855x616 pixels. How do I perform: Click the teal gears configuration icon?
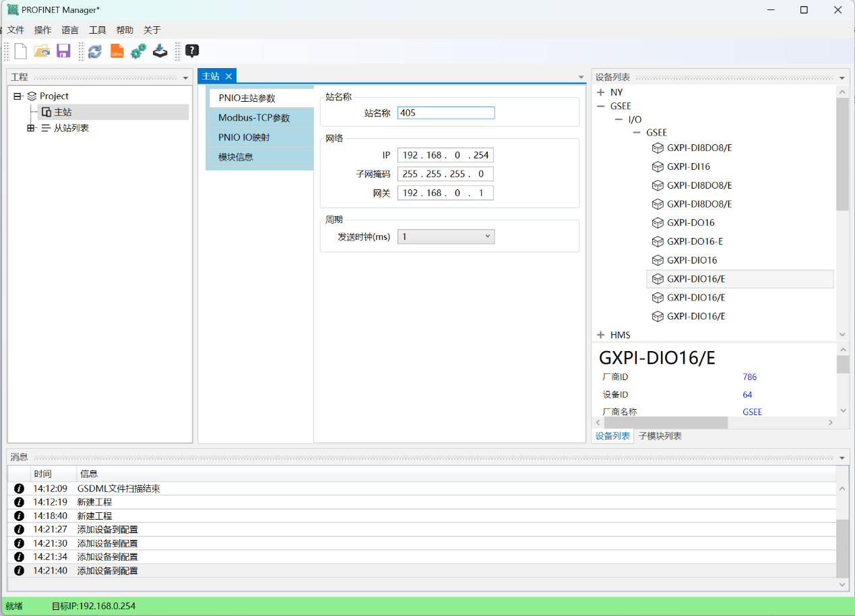click(x=138, y=51)
